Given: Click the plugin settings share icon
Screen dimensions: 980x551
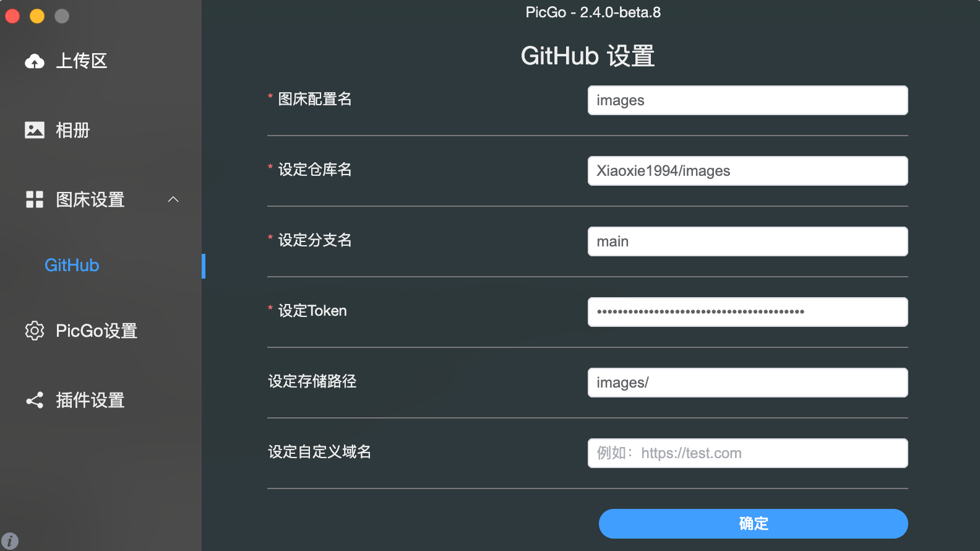Looking at the screenshot, I should point(35,400).
